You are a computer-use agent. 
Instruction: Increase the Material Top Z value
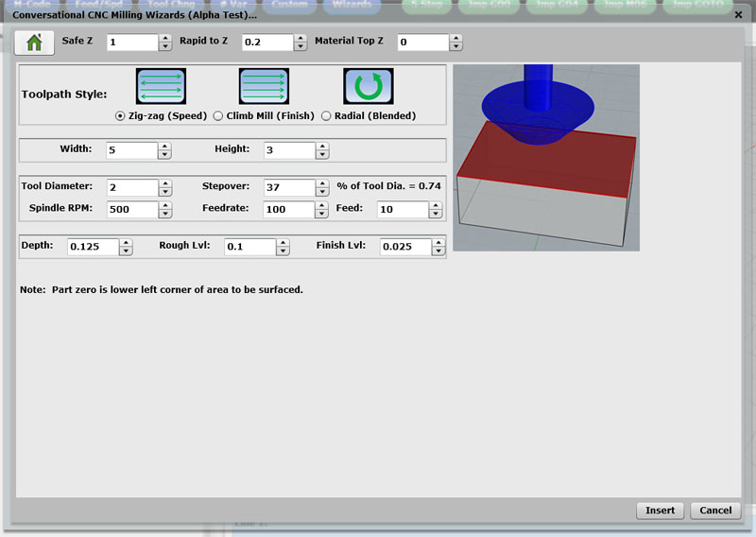point(456,38)
